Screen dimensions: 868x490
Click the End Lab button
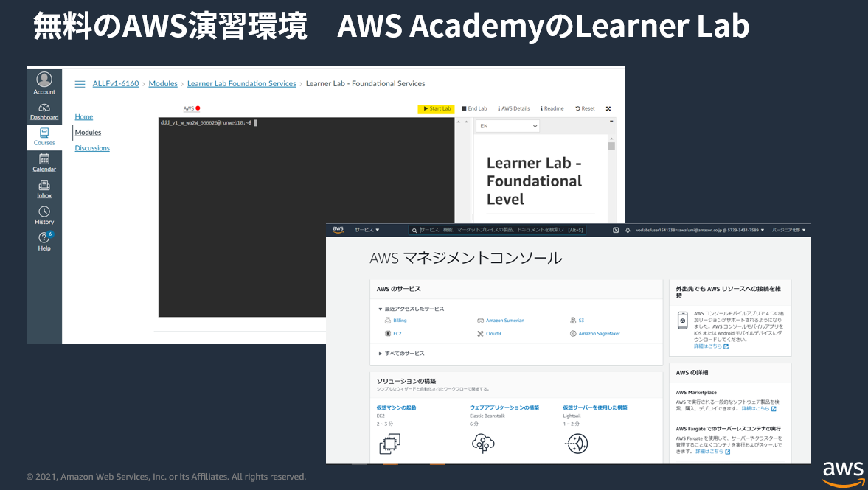(x=474, y=108)
